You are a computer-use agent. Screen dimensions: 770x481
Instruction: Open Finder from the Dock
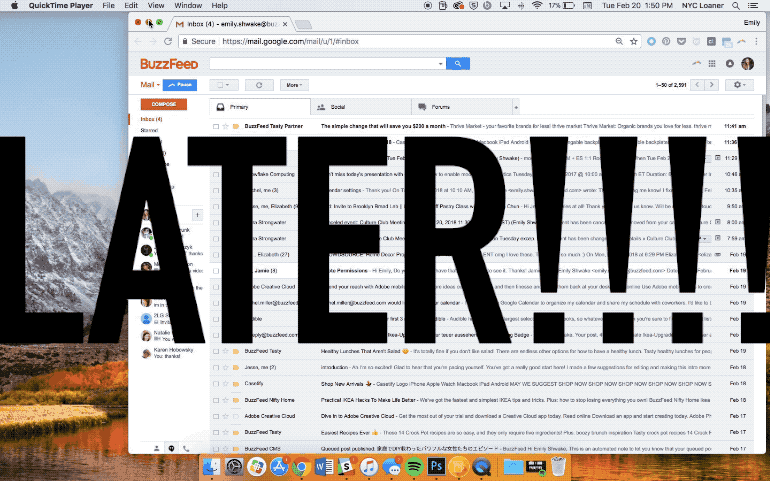click(211, 466)
